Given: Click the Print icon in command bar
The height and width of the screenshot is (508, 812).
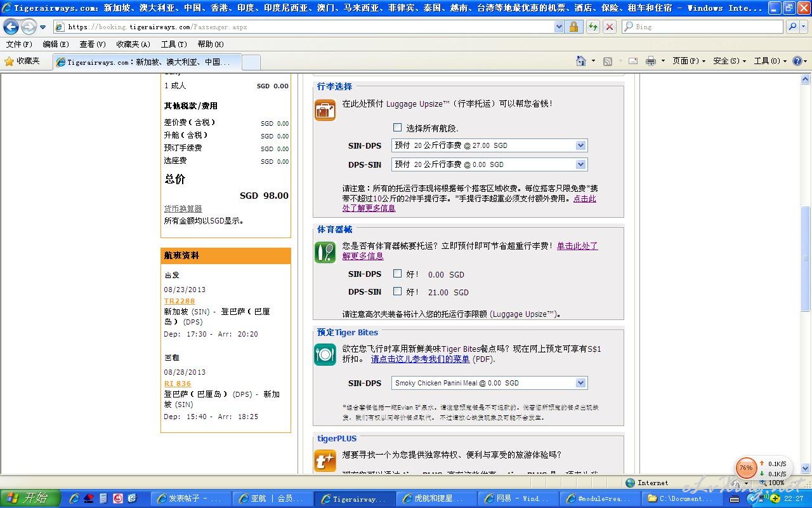Looking at the screenshot, I should coord(650,61).
